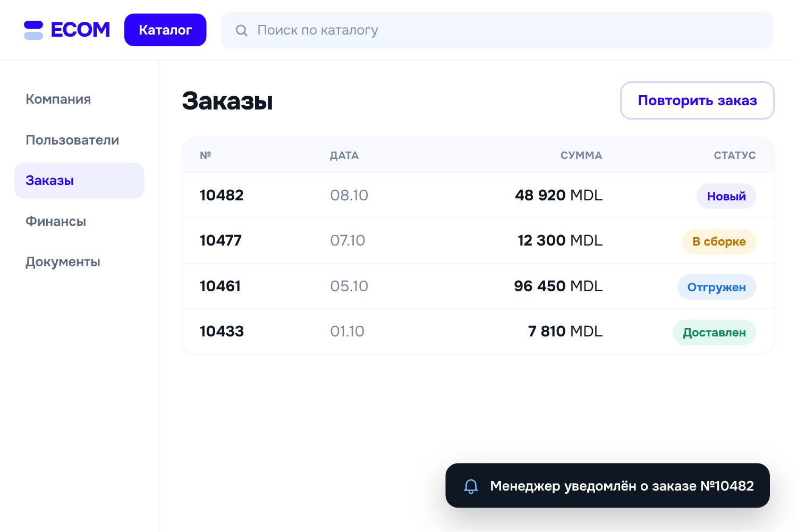Click the СУММА column header
The height and width of the screenshot is (532, 797).
pos(581,155)
